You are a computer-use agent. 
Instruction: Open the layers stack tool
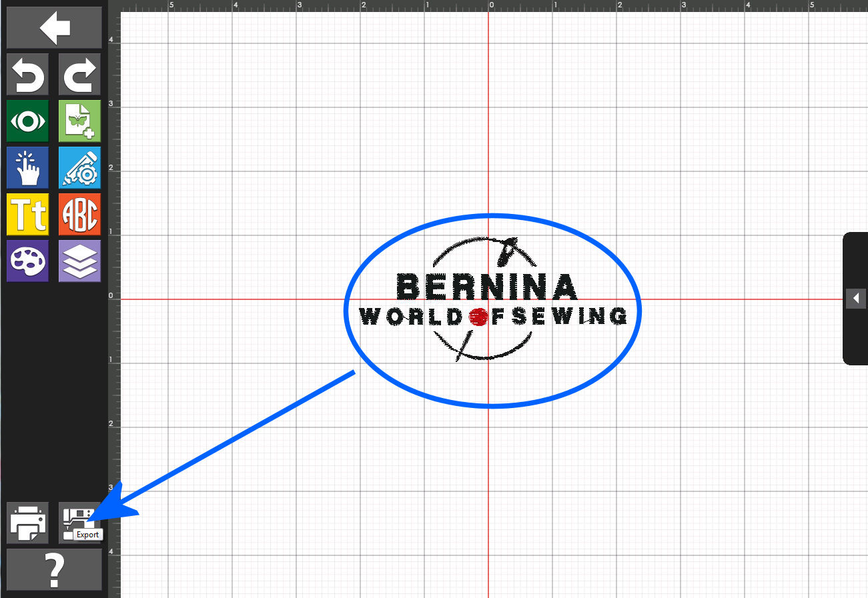click(x=79, y=261)
